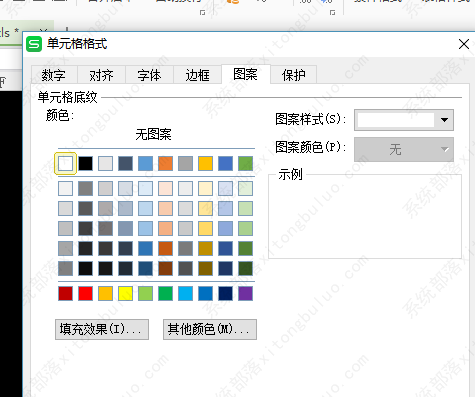
Task: Select the dark red swatch in the standard colors row
Action: click(x=65, y=293)
